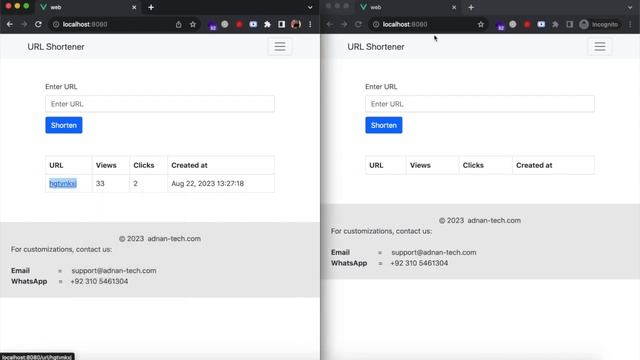Click blue camera extension in incognito window
This screenshot has height=360, width=640.
[541, 24]
